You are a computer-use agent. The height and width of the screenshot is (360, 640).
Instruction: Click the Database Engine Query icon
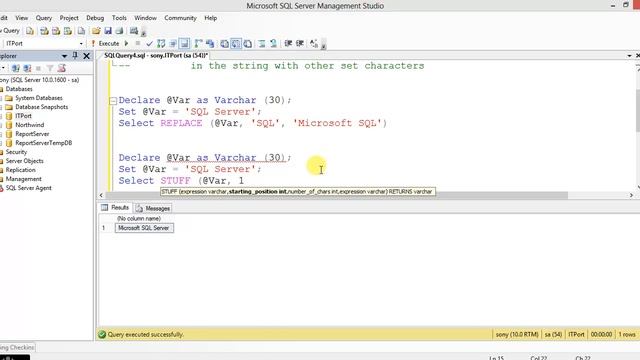[30, 31]
